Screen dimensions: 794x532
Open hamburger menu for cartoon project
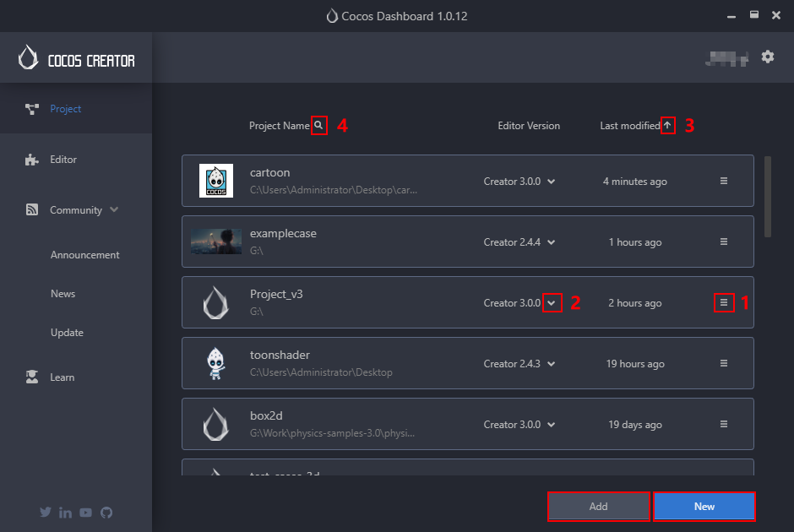[x=724, y=181]
